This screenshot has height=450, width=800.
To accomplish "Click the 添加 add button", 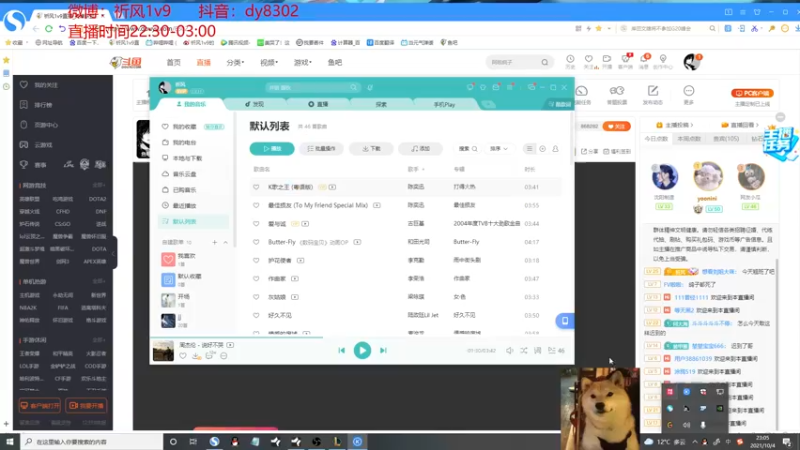I will [421, 148].
